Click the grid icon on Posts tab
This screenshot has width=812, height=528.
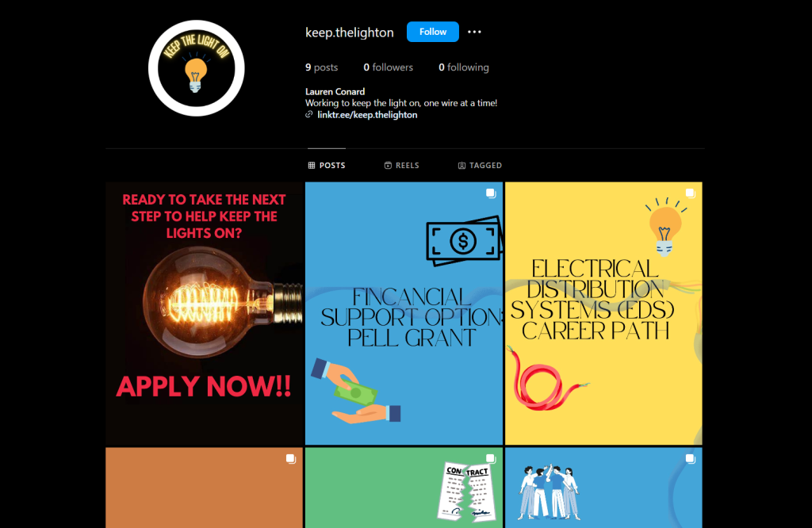point(311,165)
